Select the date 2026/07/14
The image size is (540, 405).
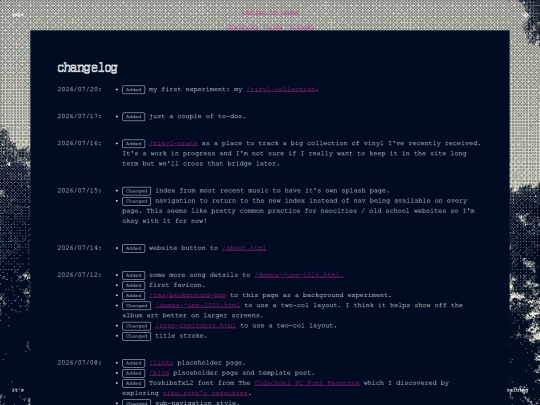[x=80, y=248]
